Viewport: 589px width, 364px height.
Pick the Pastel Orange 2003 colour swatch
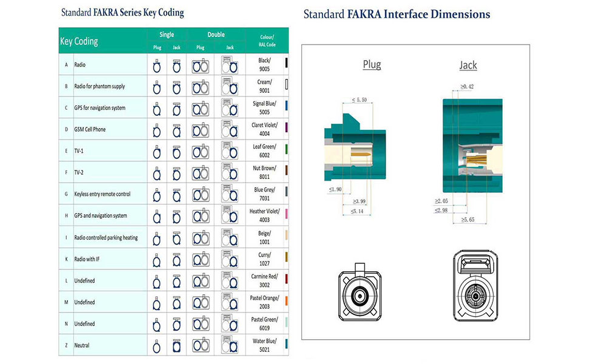click(x=287, y=300)
